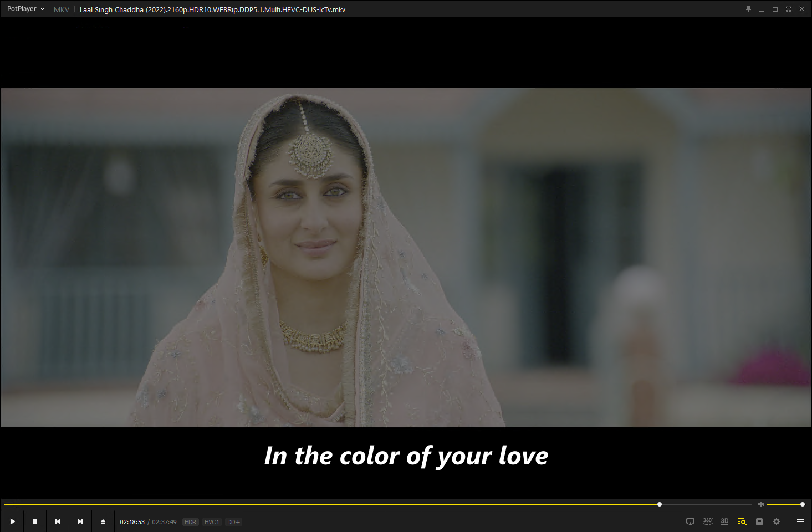Start playback with the Play button
This screenshot has width=812, height=532.
coord(12,521)
